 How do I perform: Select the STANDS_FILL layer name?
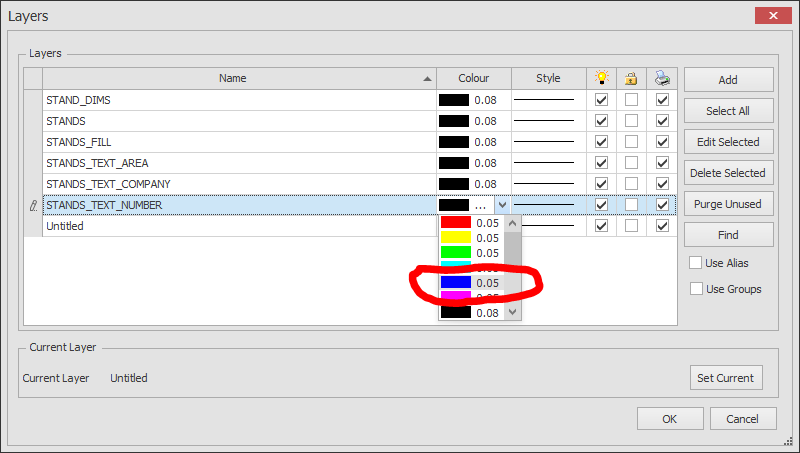(x=79, y=142)
